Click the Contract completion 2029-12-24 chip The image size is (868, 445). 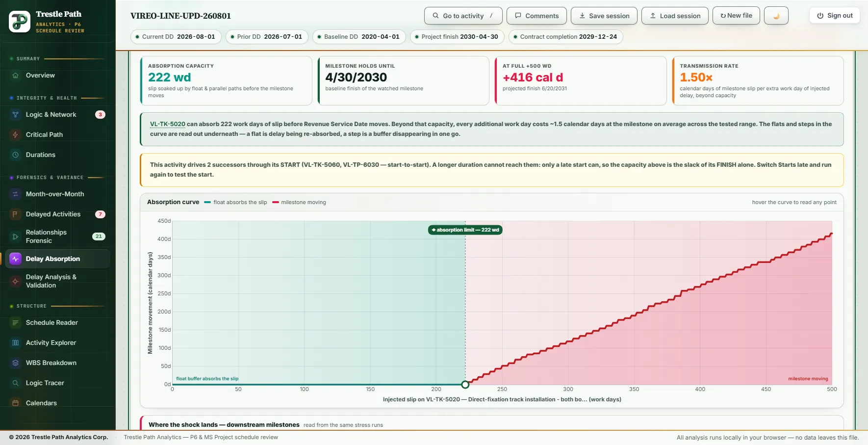[566, 37]
